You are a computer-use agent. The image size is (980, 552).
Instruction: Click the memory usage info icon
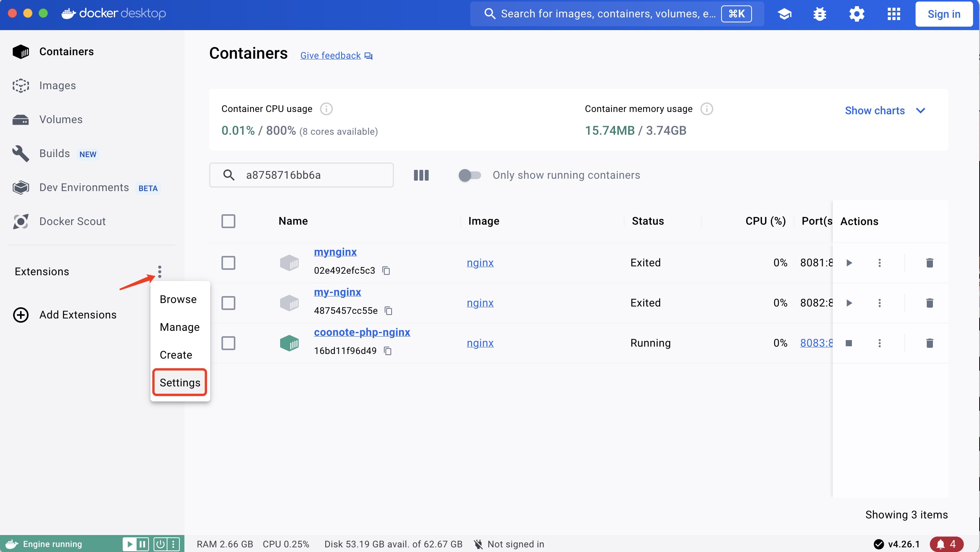click(x=707, y=109)
